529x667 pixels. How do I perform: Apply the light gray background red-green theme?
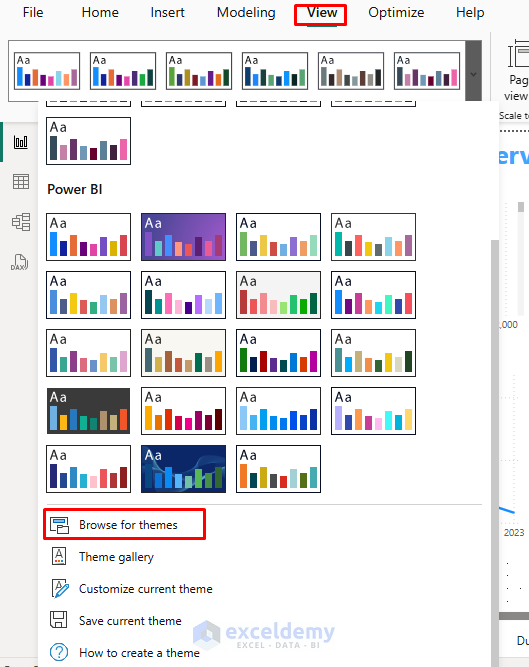tap(278, 295)
